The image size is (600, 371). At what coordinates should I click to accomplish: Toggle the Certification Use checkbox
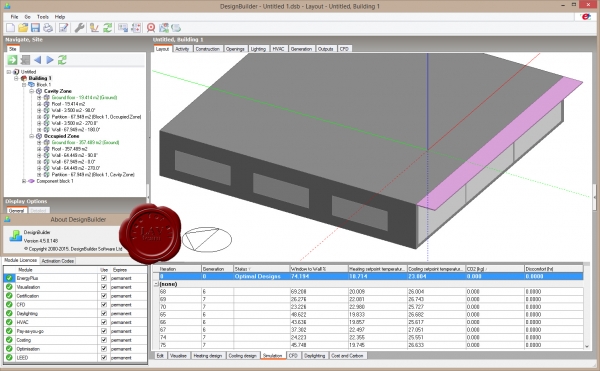104,296
